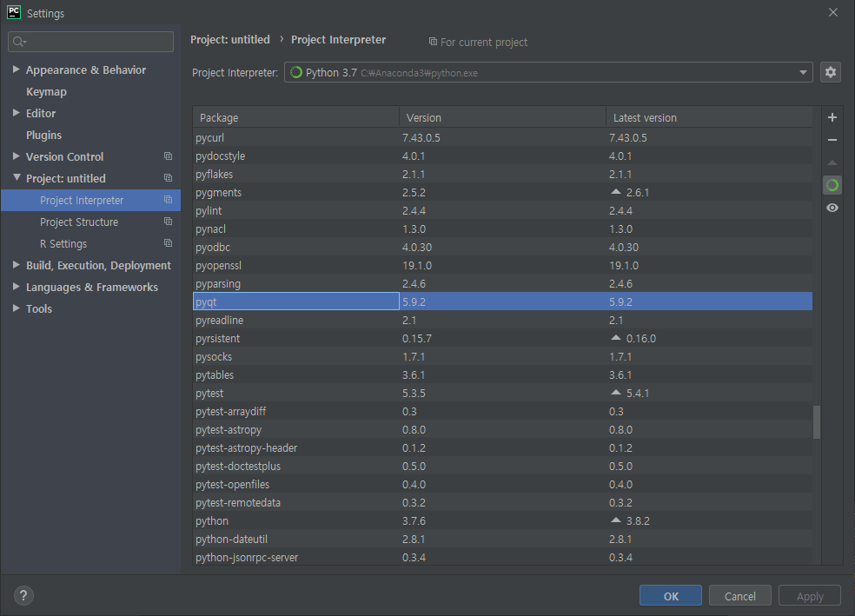Select the python-jsonrpc-server package row
The height and width of the screenshot is (616, 855).
point(503,557)
